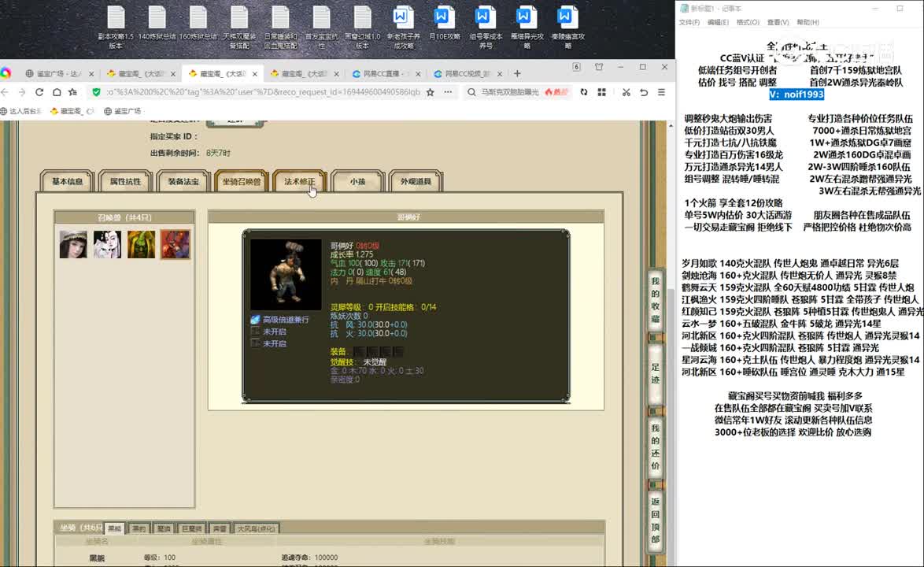Screen dimensions: 924x567
Task: Open the favorites star next to home
Action: pyautogui.click(x=73, y=92)
